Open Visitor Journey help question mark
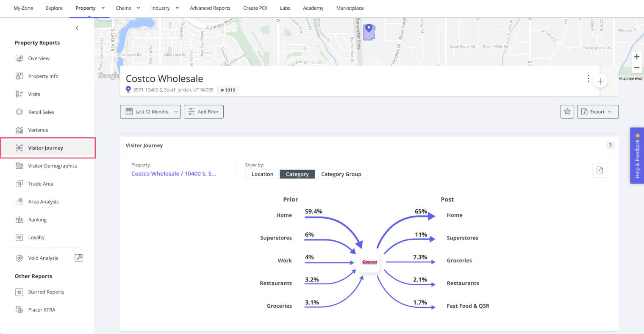Viewport: 644px width, 334px height. 610,145
